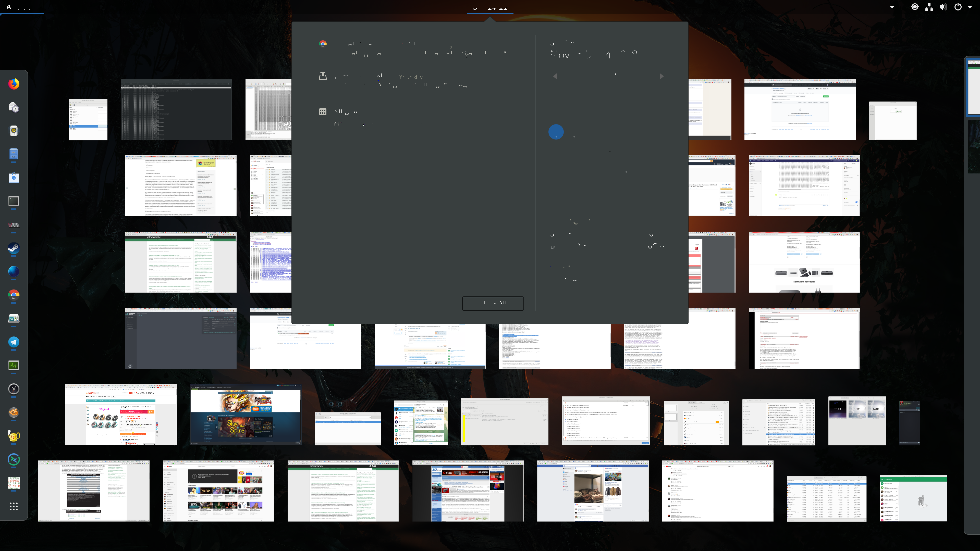This screenshot has width=980, height=551.
Task: Go to next month in calendar
Action: pyautogui.click(x=661, y=77)
